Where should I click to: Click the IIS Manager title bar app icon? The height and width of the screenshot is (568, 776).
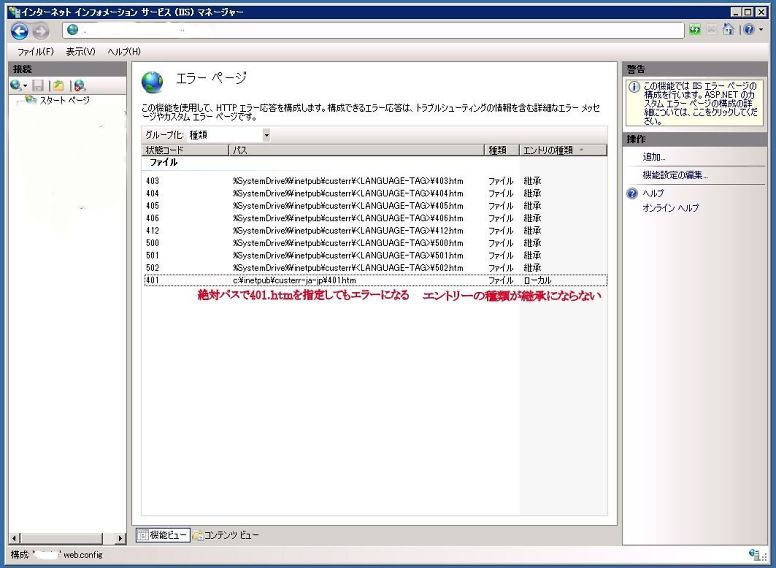14,11
